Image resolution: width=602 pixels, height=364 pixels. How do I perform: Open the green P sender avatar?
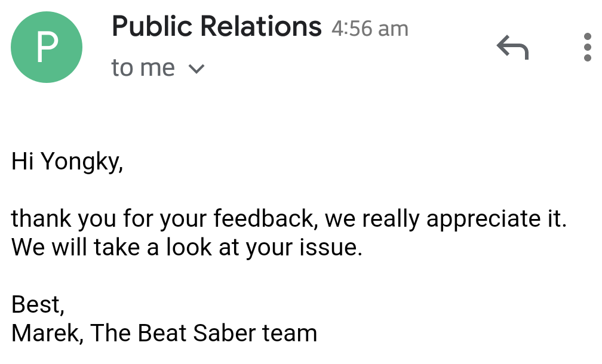point(47,47)
